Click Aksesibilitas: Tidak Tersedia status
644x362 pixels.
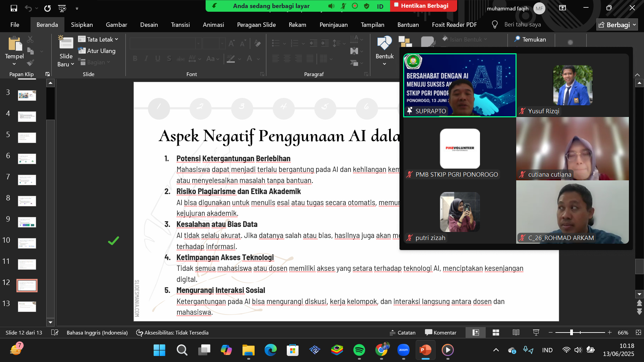[172, 333]
